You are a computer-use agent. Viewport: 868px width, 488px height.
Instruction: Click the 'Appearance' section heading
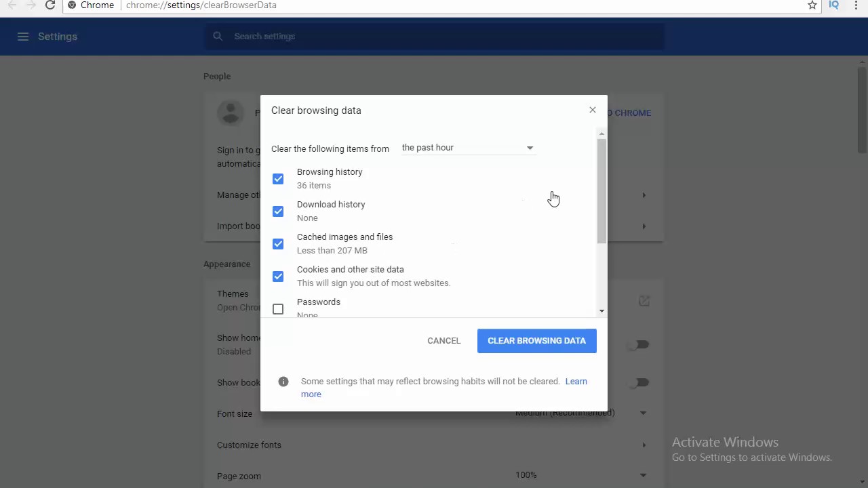(x=227, y=264)
